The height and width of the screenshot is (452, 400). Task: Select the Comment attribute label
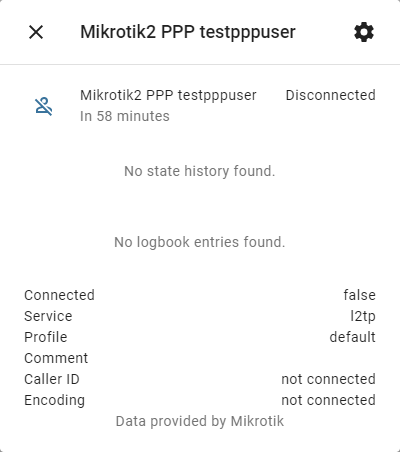tap(56, 358)
